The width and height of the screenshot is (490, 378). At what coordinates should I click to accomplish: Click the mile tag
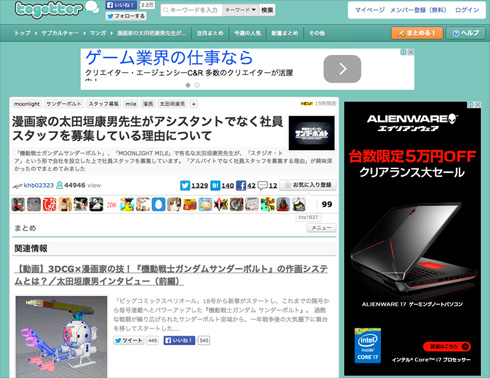tap(131, 104)
